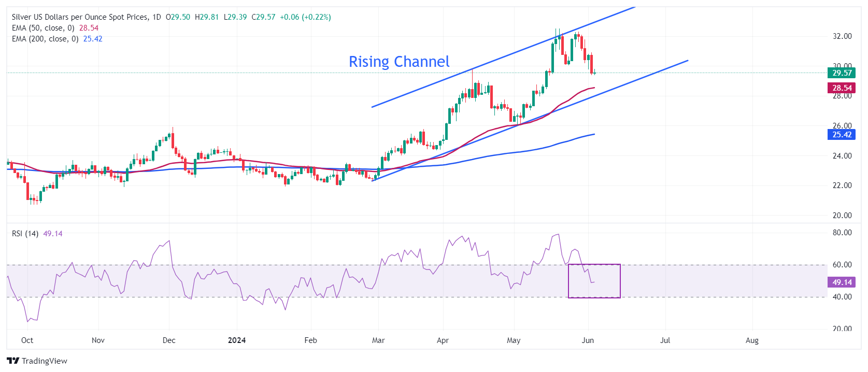Screen dimensions: 868x372
Task: Click the Aug label on time axis
Action: 752,340
